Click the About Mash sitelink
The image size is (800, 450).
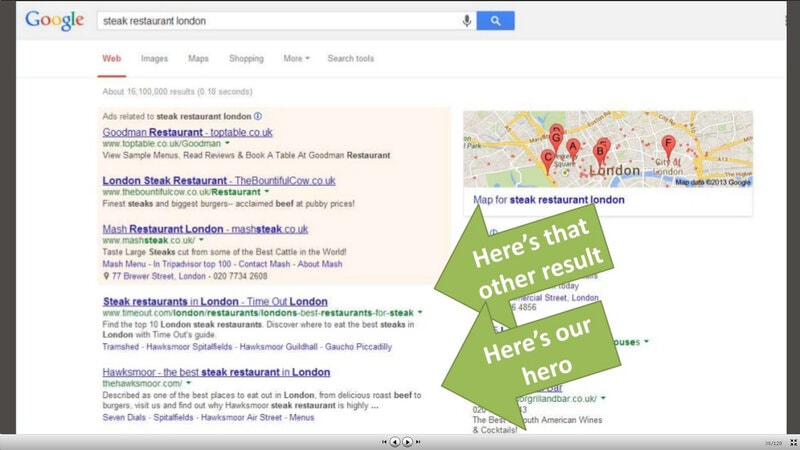click(x=320, y=264)
